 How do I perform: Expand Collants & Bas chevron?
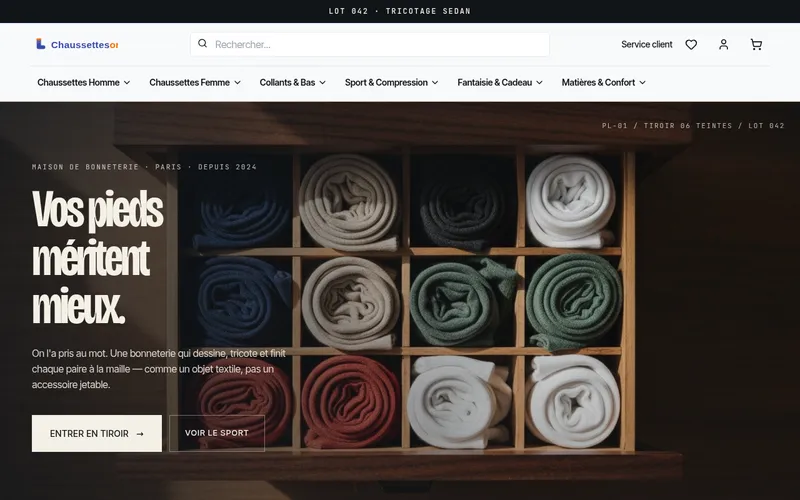tap(322, 83)
